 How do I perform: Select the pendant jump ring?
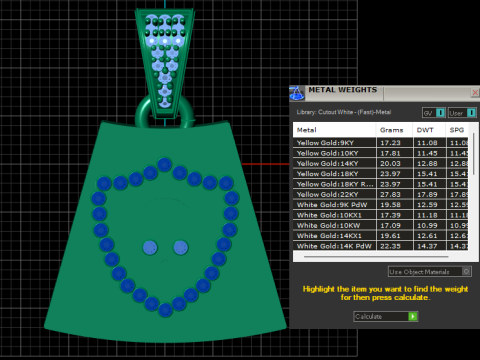tap(142, 112)
